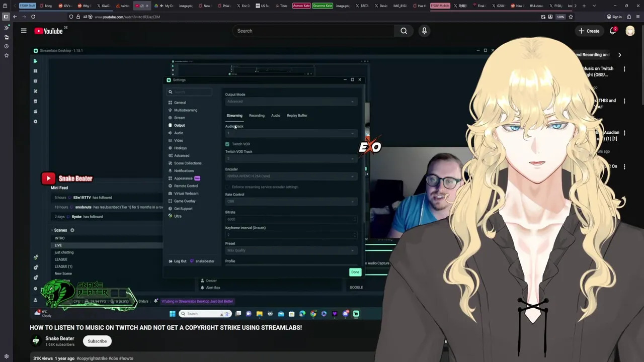Focus the YouTube search field
644x362 pixels.
(313, 31)
